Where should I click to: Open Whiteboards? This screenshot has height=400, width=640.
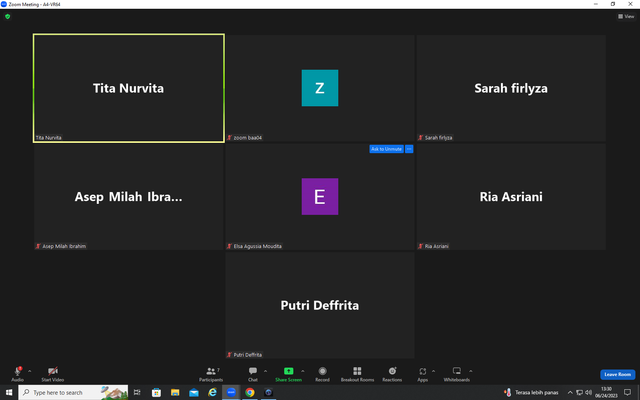457,373
